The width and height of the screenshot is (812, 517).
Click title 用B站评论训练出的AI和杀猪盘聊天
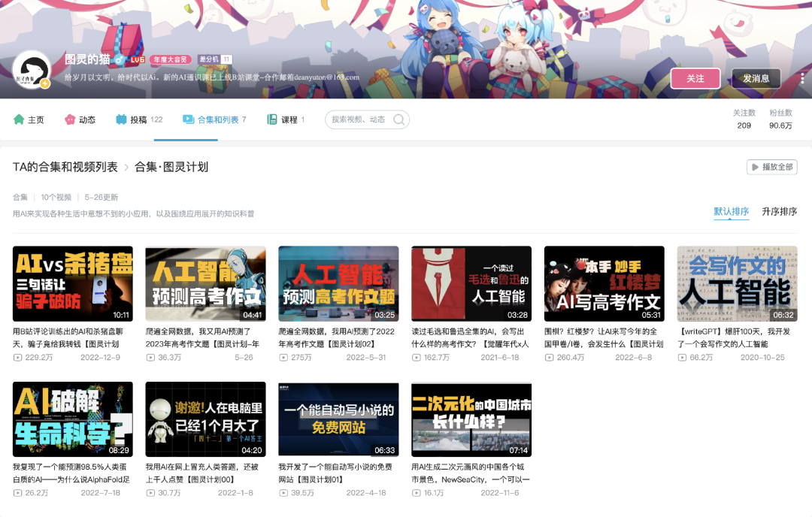point(68,337)
